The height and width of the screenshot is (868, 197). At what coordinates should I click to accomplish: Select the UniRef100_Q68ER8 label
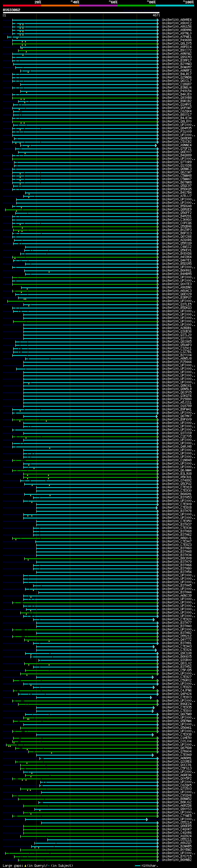click(177, 139)
